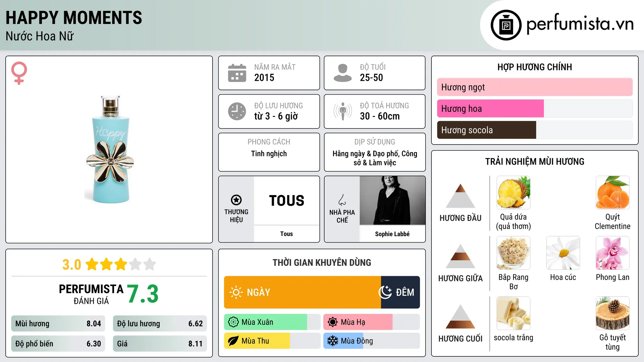Image resolution: width=644 pixels, height=362 pixels.
Task: Click the perfumista.vn bottle logo icon
Action: 506,25
